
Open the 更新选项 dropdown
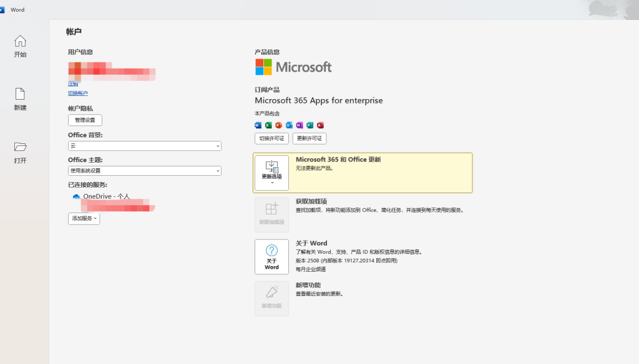pos(272,173)
